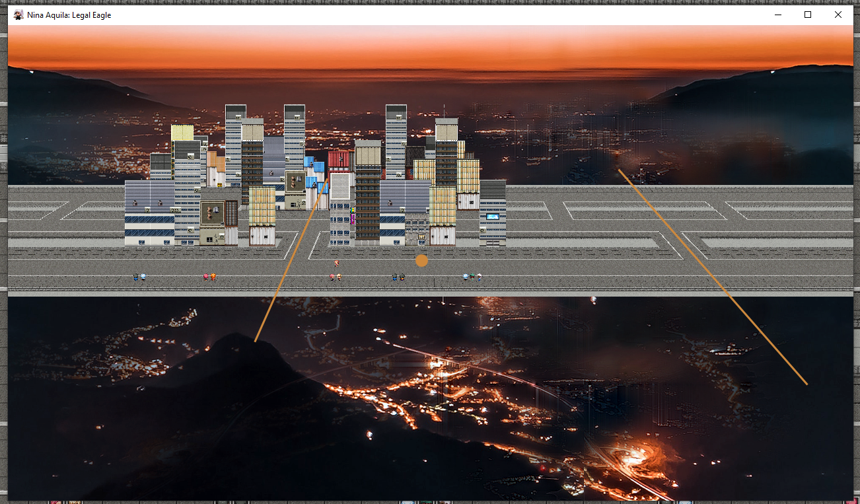Maximize the game window
The width and height of the screenshot is (860, 504).
click(x=808, y=15)
